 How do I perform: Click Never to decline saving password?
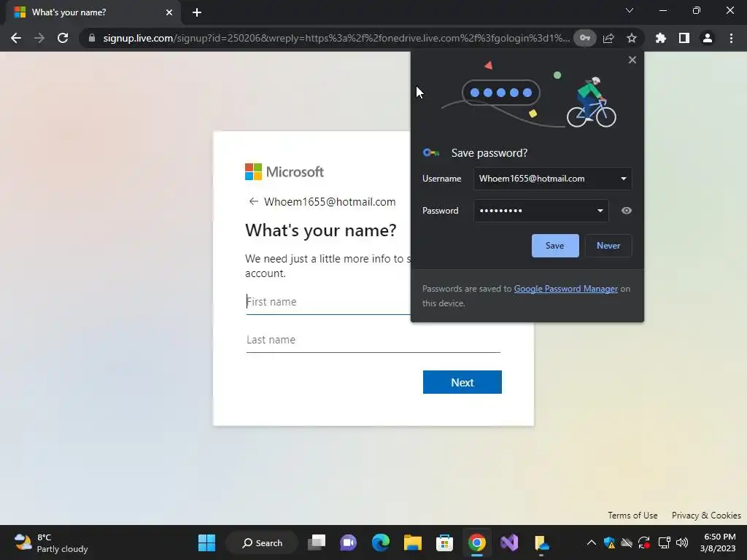coord(608,246)
